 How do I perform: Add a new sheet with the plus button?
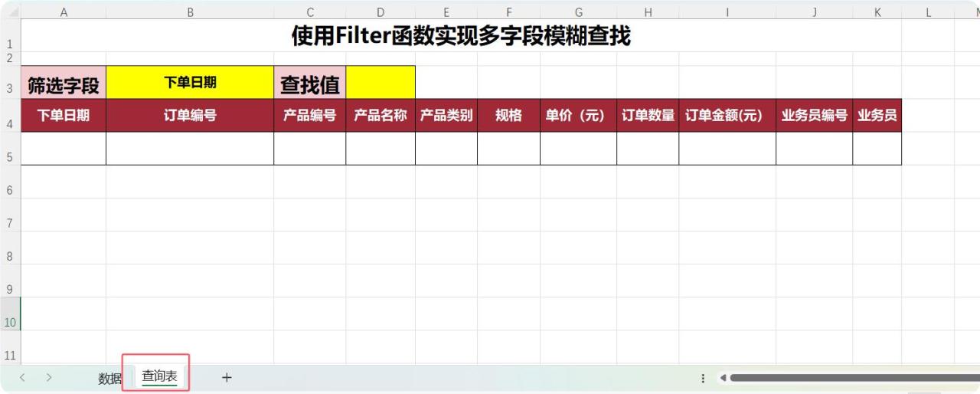point(227,377)
